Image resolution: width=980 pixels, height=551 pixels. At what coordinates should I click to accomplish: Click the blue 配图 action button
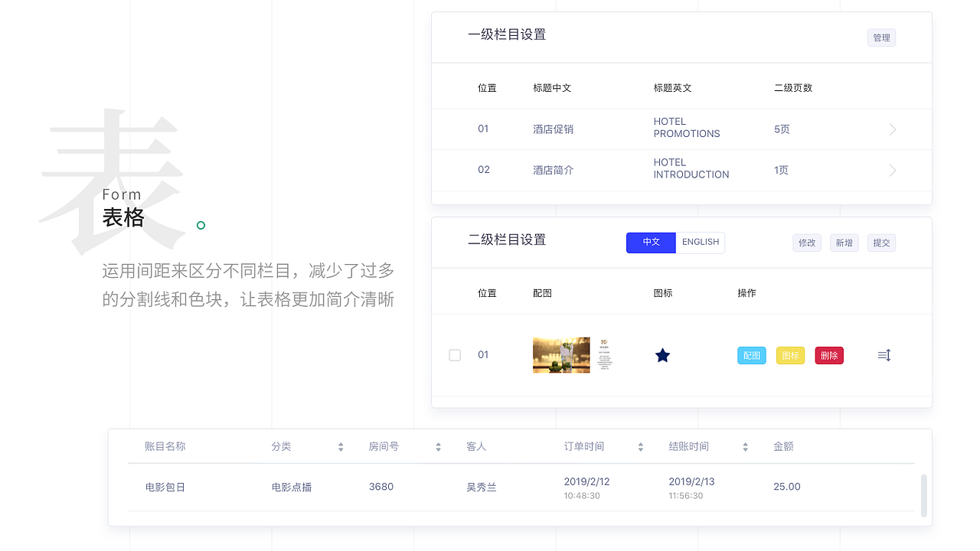(752, 355)
